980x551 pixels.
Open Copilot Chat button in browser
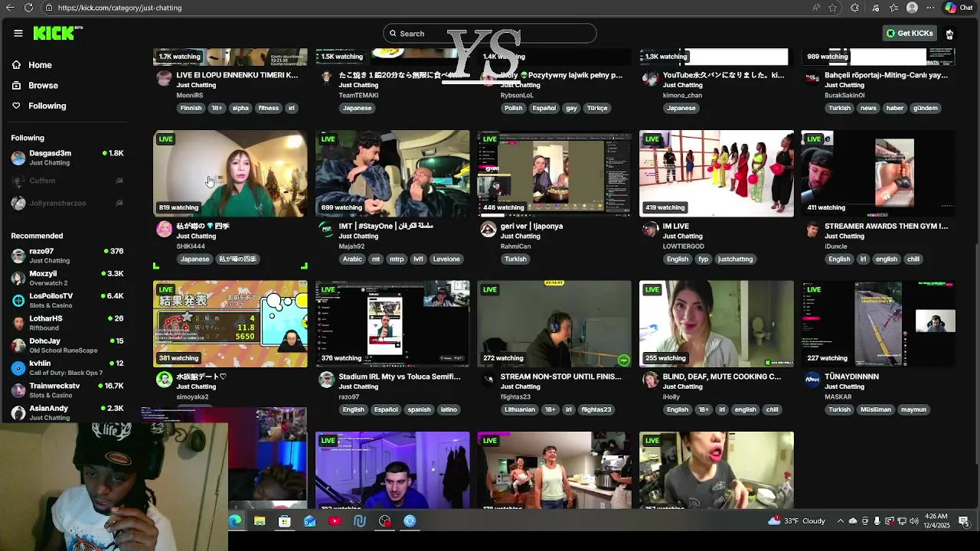(x=959, y=8)
